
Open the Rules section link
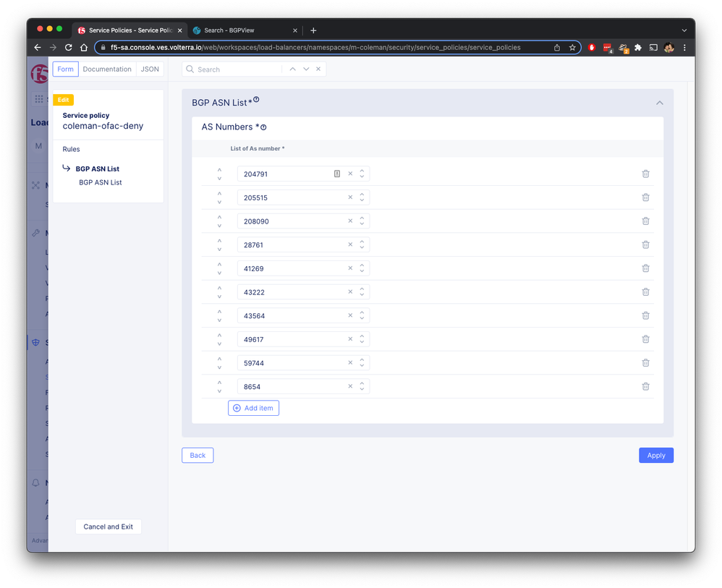[71, 149]
